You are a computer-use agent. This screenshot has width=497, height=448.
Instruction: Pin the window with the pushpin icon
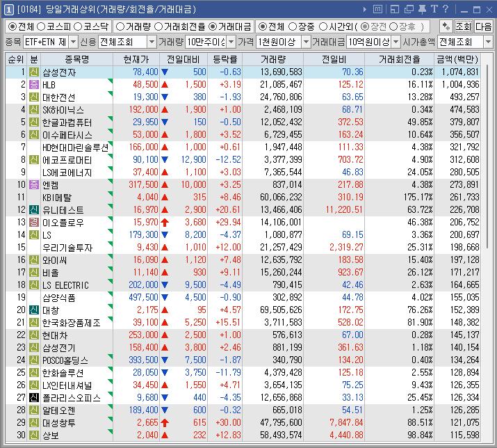[422, 10]
